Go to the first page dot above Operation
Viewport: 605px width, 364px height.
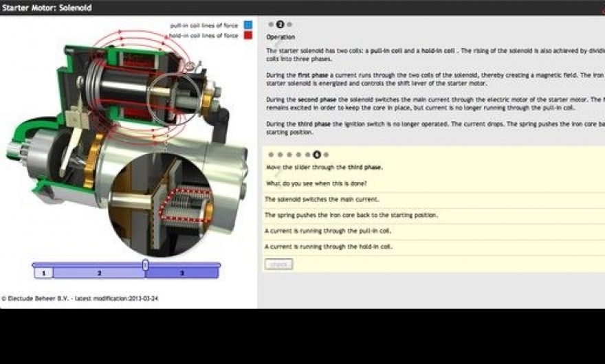pyautogui.click(x=271, y=24)
